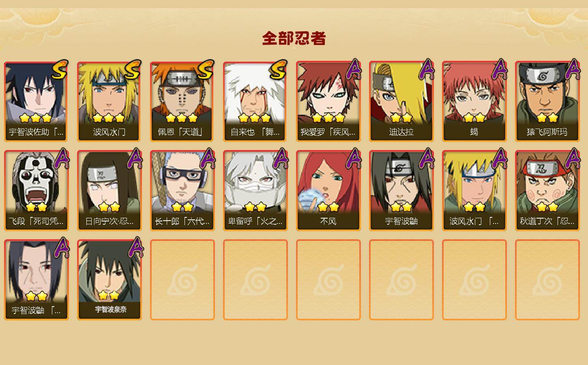Click the A rank badge on 秋道丁次
Screen dimensions: 588x365
(x=573, y=159)
